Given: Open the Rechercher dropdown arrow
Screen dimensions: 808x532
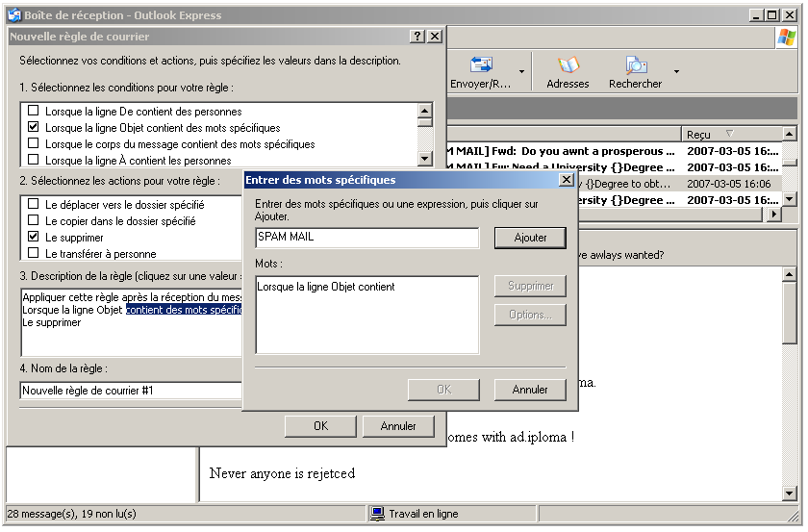Looking at the screenshot, I should tap(676, 71).
